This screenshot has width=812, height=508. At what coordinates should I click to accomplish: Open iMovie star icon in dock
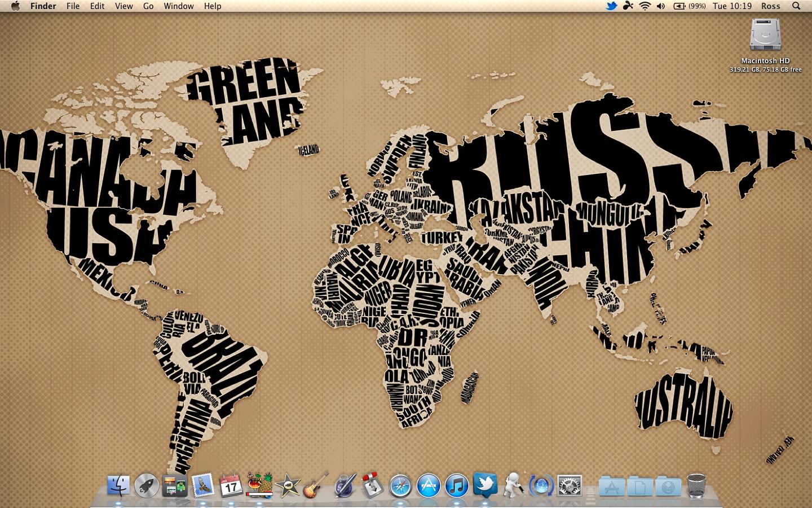(x=288, y=485)
